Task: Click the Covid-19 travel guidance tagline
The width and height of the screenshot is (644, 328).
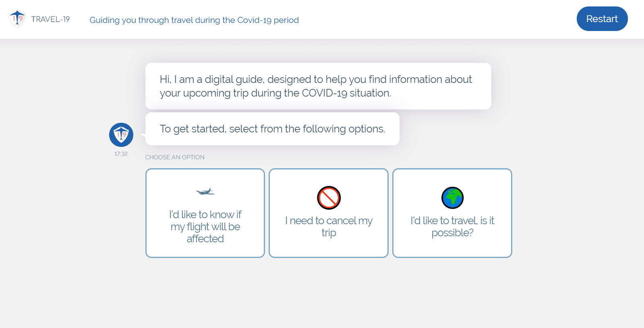Action: point(194,20)
